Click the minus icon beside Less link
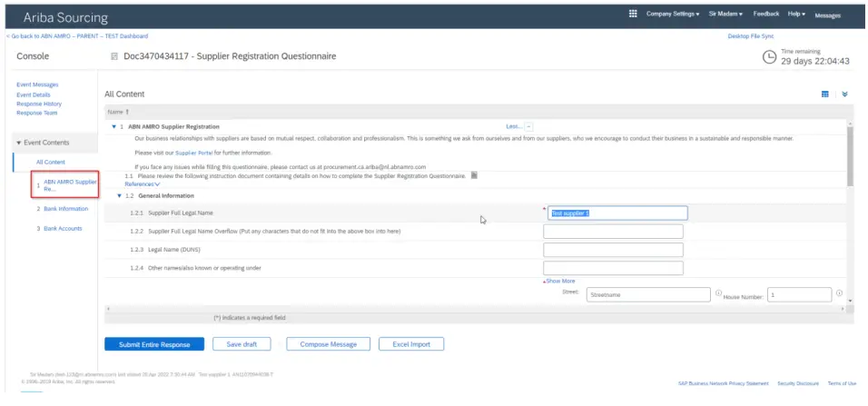 [528, 127]
